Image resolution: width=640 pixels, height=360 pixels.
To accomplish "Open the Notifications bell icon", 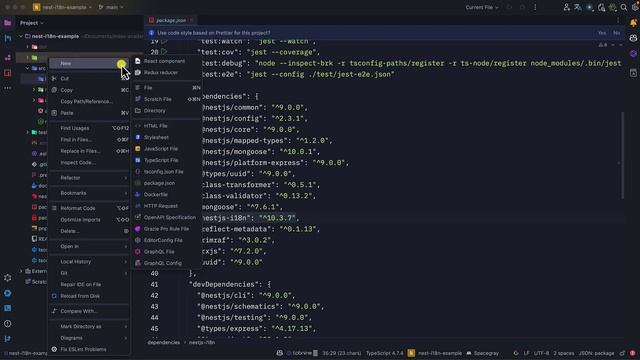I will point(633,23).
